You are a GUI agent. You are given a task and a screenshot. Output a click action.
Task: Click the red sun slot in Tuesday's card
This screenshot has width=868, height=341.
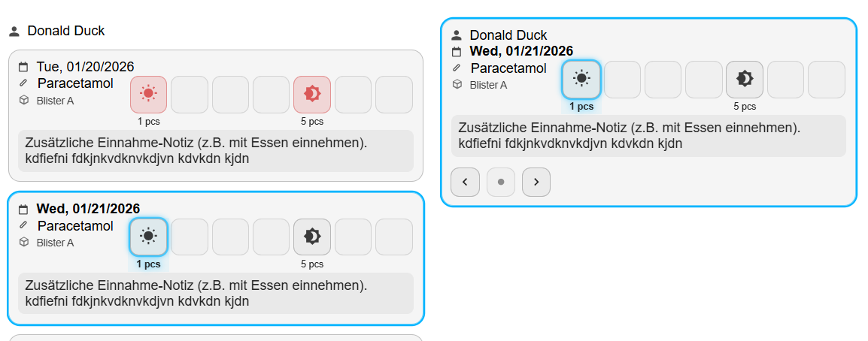[x=148, y=95]
